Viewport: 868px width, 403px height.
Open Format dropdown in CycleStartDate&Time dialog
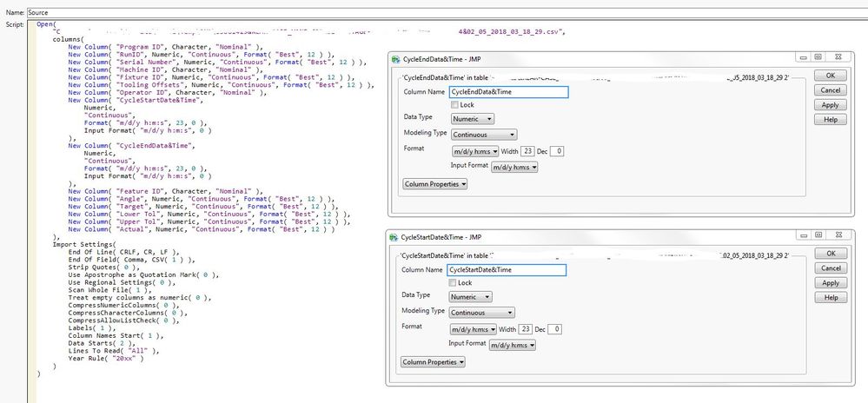(474, 329)
